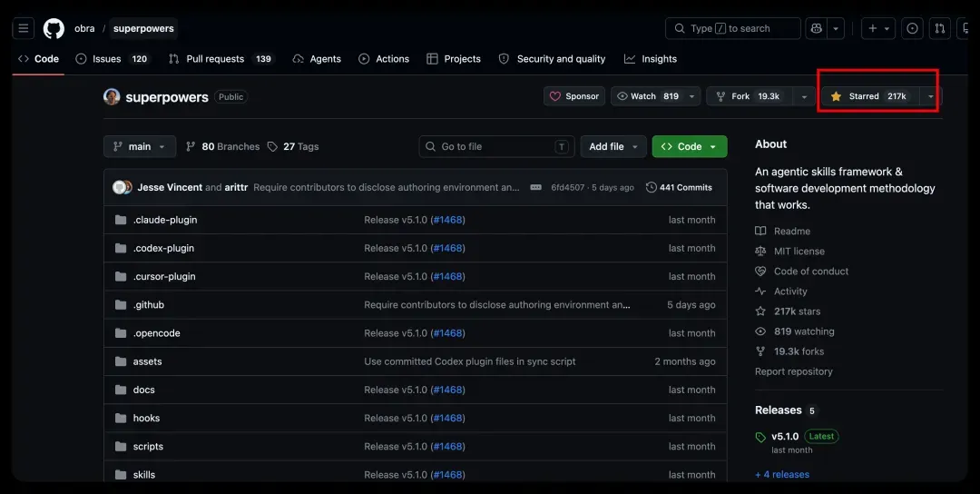Open the docs folder
This screenshot has height=494, width=980.
tap(143, 390)
